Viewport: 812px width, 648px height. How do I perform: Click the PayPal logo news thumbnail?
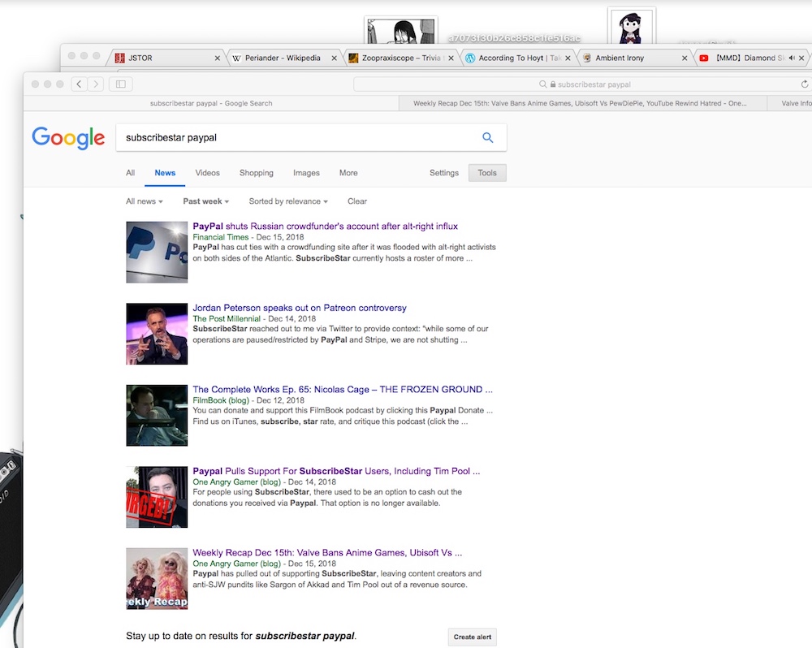coord(157,252)
